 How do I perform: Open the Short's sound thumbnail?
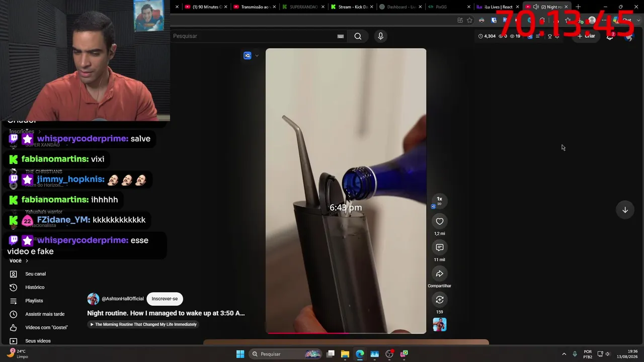pyautogui.click(x=439, y=325)
